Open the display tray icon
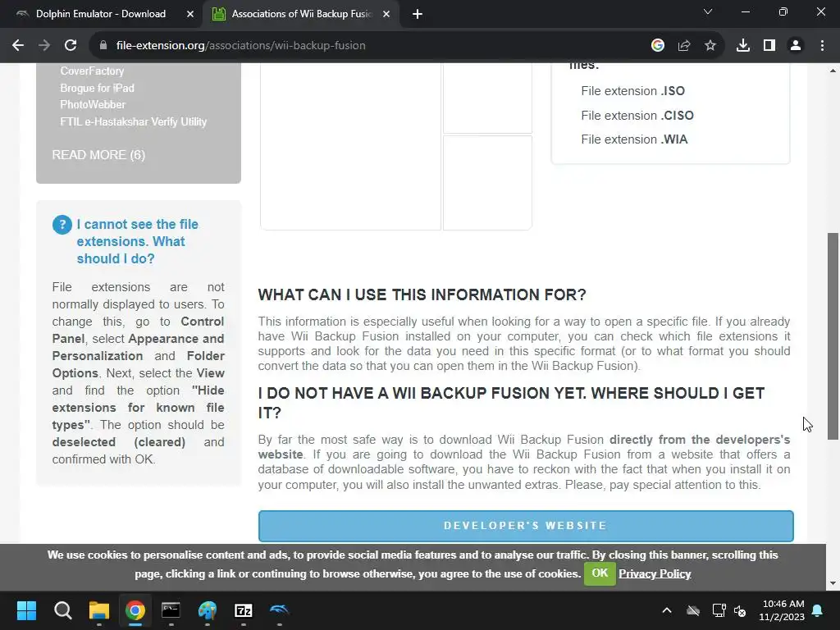Viewport: 840px width, 630px height. (719, 610)
